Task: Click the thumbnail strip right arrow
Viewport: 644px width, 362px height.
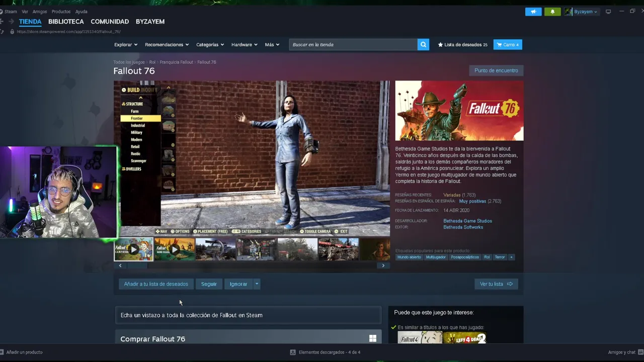Action: click(x=383, y=265)
